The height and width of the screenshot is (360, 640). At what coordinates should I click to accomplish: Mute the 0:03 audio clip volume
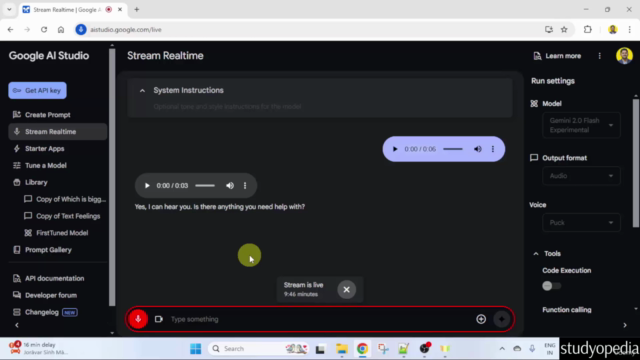point(230,186)
